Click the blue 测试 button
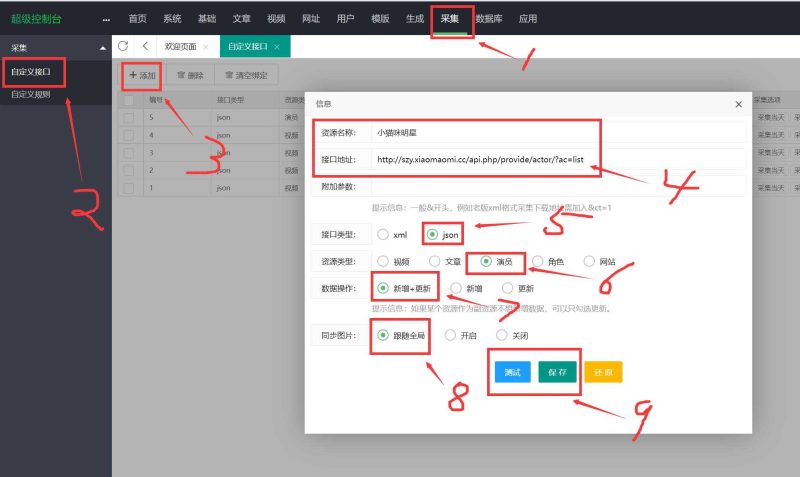800x477 pixels. (x=512, y=372)
